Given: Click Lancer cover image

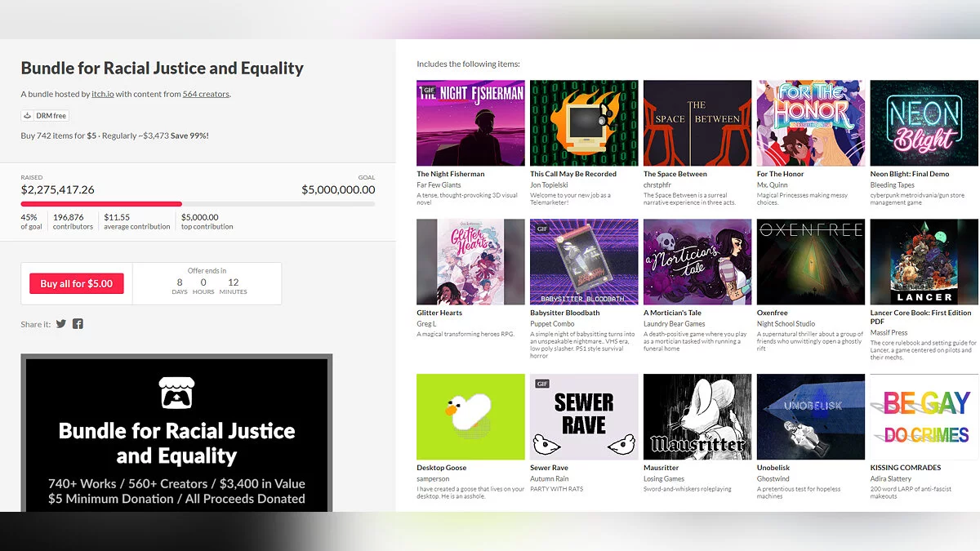Looking at the screenshot, I should [924, 262].
